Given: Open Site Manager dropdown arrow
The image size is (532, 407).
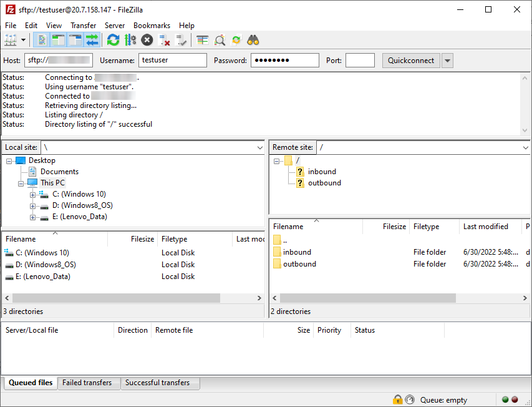Looking at the screenshot, I should click(x=24, y=40).
